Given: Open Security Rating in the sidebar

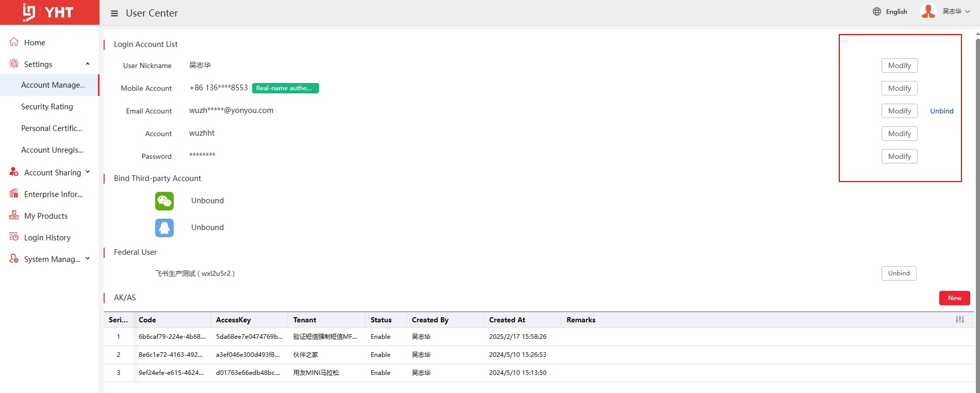Looking at the screenshot, I should (47, 107).
